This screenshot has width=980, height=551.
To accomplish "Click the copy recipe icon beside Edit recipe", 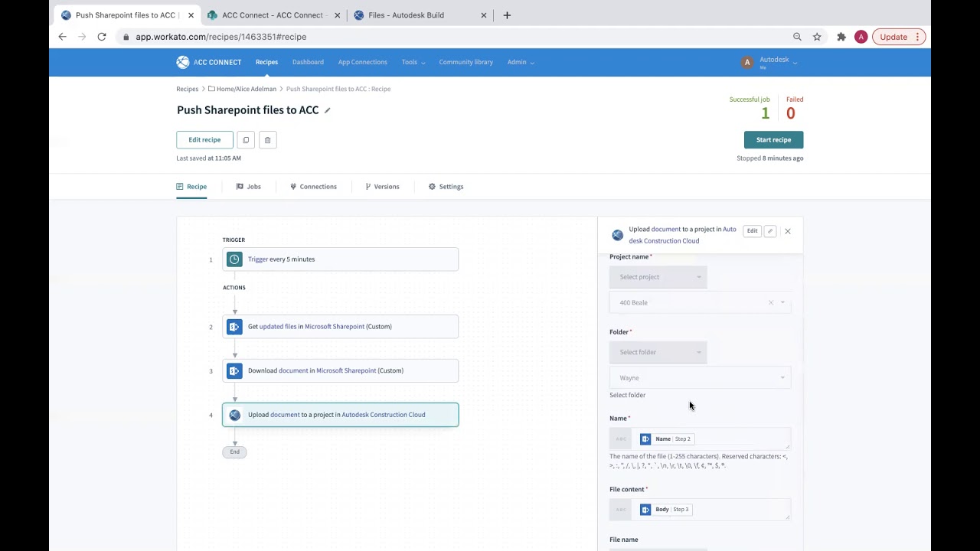I will click(246, 139).
